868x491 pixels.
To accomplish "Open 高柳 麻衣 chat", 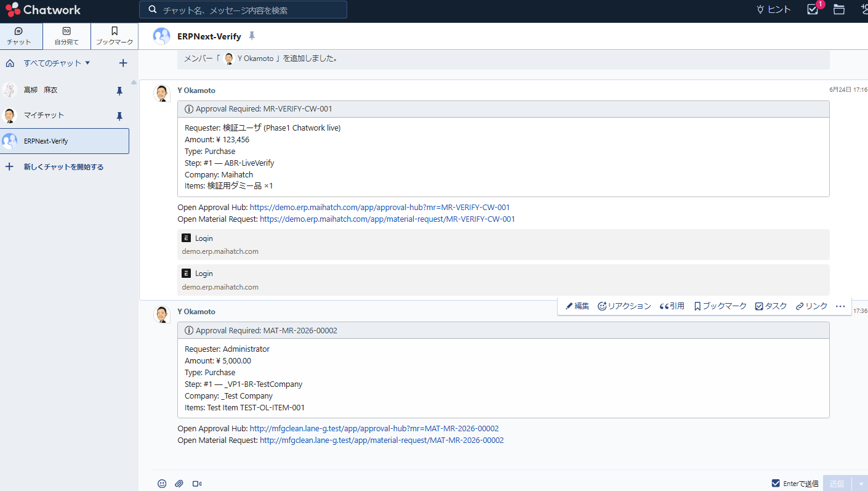I will click(65, 91).
